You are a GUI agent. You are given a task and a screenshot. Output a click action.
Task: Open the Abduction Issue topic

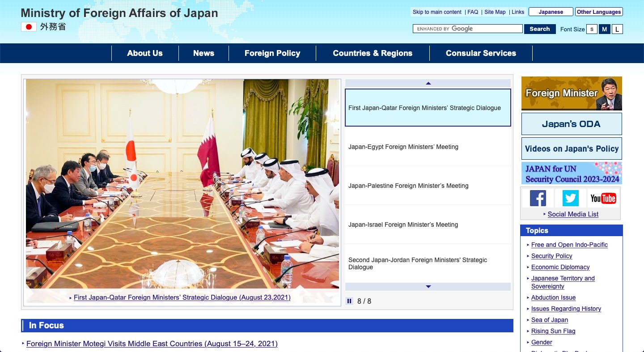coord(553,297)
